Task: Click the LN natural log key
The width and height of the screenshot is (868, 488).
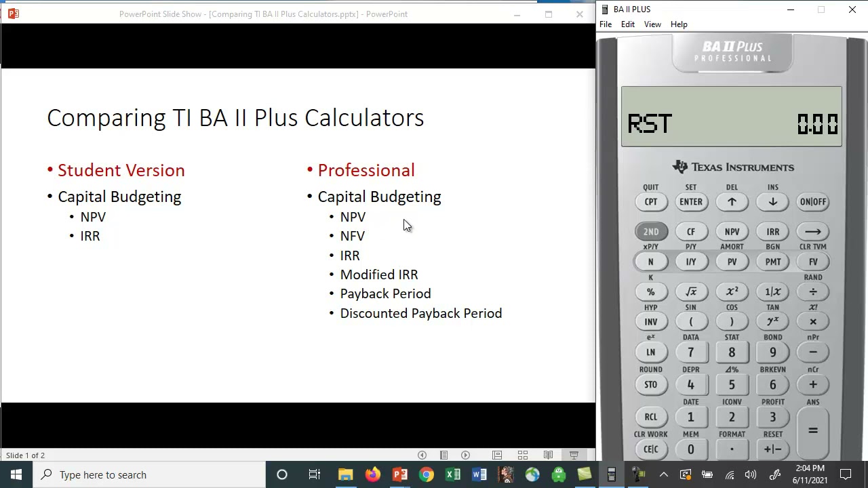Action: (x=650, y=352)
